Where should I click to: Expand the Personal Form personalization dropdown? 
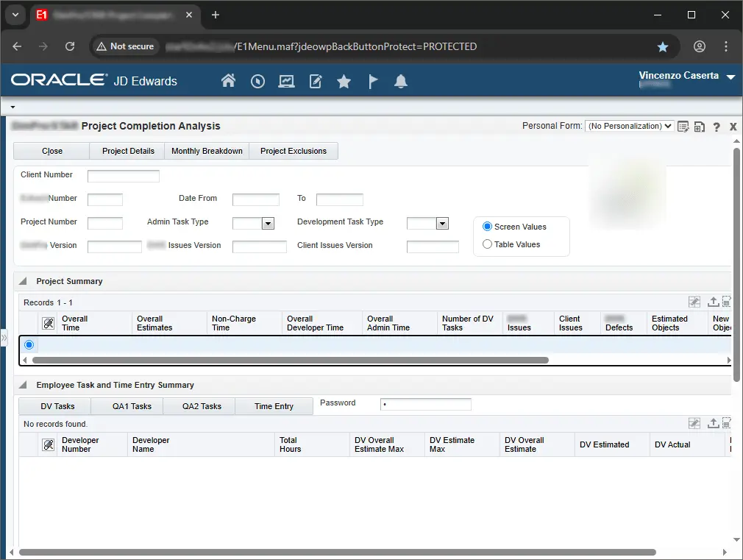tap(629, 127)
